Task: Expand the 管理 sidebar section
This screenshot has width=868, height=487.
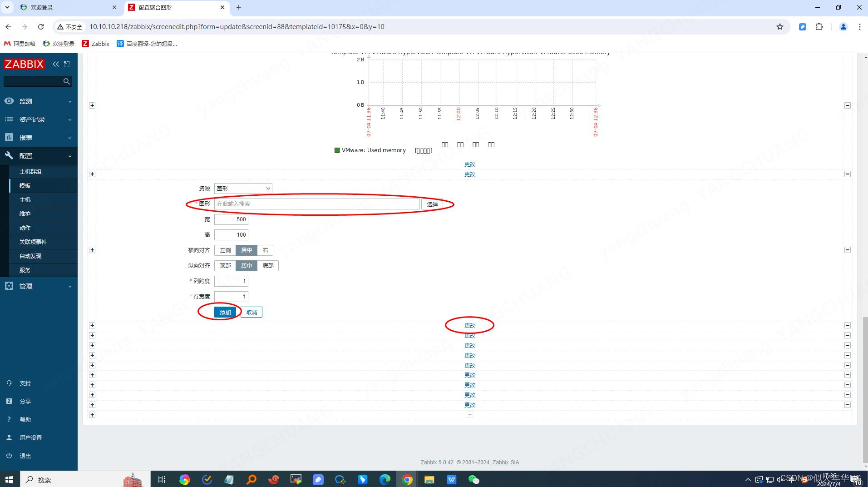Action: pyautogui.click(x=39, y=286)
